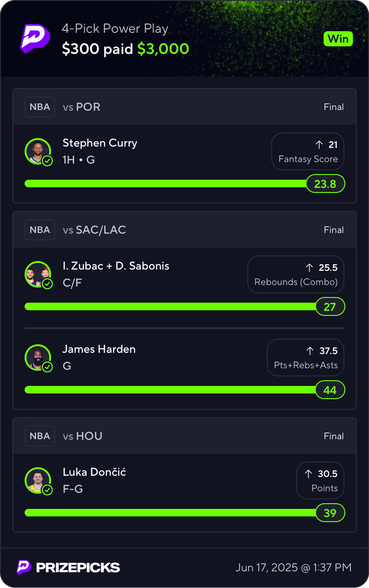Click the up arrow next to 37.5
Screen dimensions: 369x588
[x=310, y=351]
